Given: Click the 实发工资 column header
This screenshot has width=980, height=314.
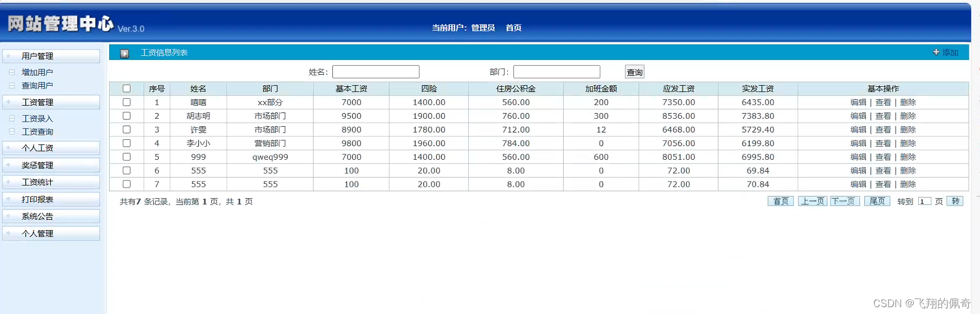Looking at the screenshot, I should pyautogui.click(x=758, y=88).
